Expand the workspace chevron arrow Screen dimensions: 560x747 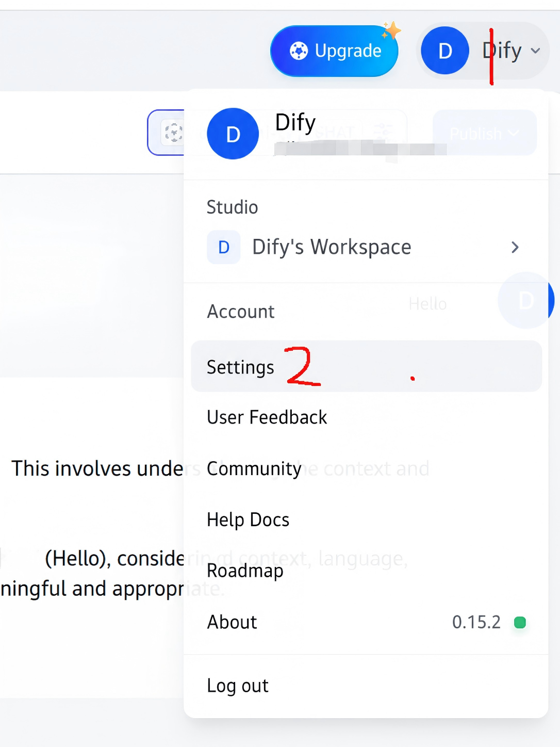point(515,247)
